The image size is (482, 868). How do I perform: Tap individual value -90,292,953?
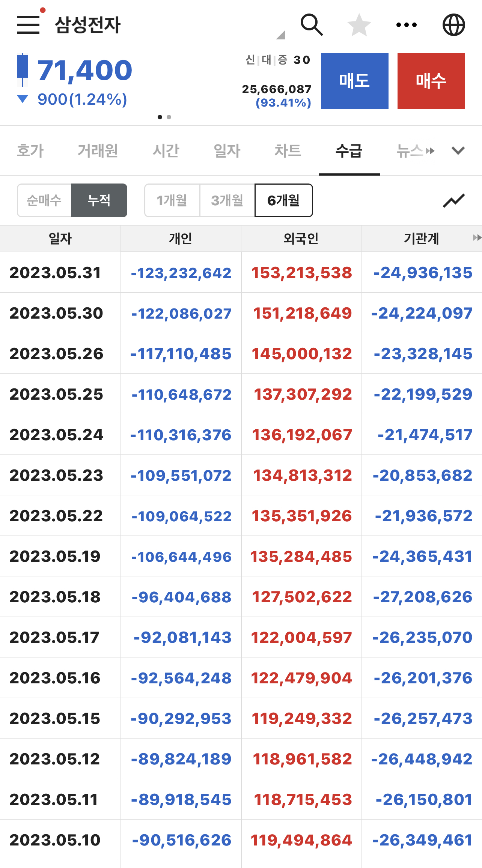(181, 719)
